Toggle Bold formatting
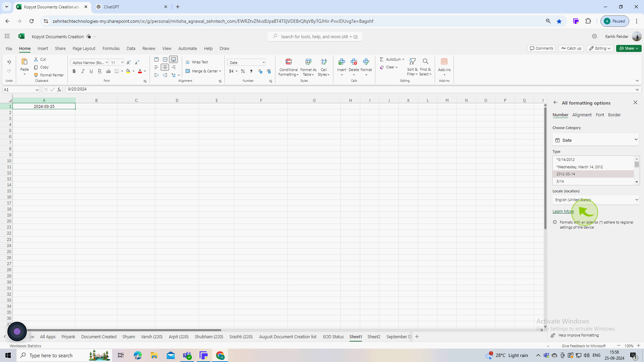This screenshot has width=644, height=362. (74, 71)
